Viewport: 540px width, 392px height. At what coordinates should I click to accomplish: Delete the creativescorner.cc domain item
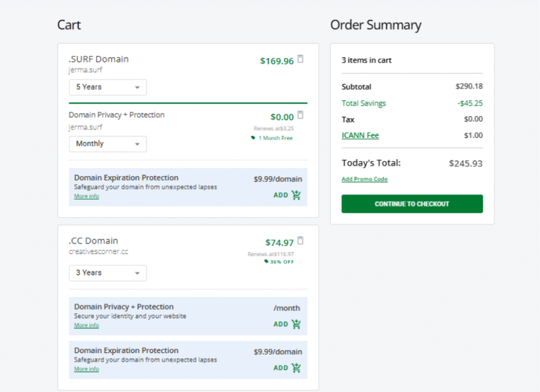(301, 241)
